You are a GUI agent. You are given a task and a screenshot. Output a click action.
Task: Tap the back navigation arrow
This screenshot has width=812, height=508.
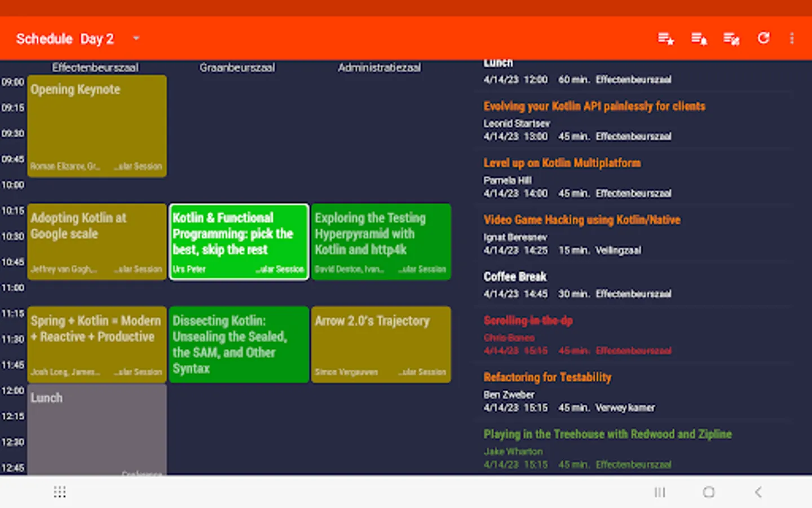pos(758,492)
